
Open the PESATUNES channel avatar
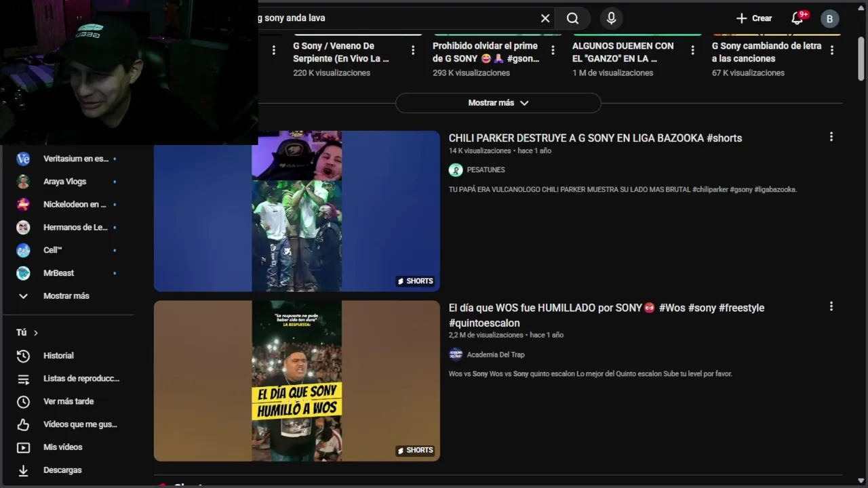click(456, 170)
